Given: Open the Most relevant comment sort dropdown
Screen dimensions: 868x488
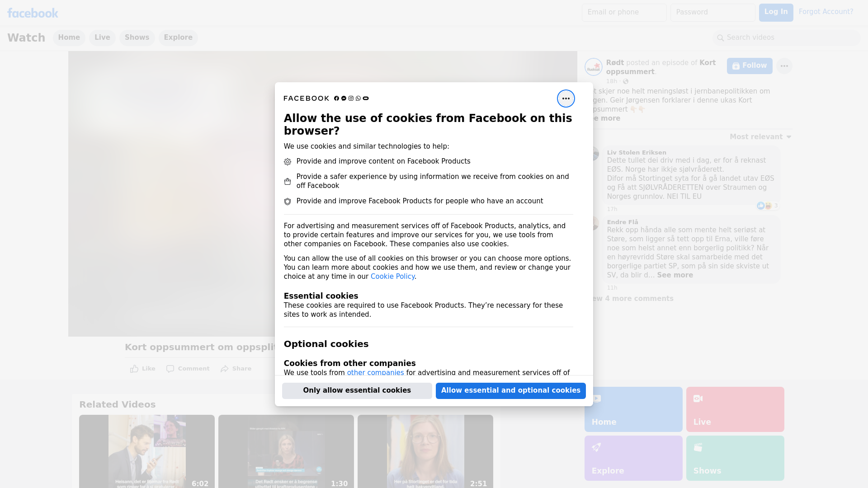Looking at the screenshot, I should [760, 137].
